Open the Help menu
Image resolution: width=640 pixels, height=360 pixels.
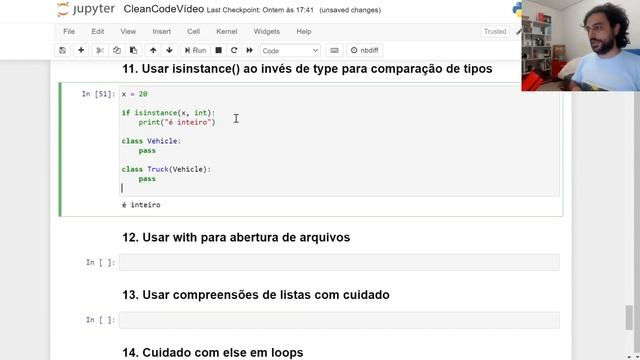point(304,31)
